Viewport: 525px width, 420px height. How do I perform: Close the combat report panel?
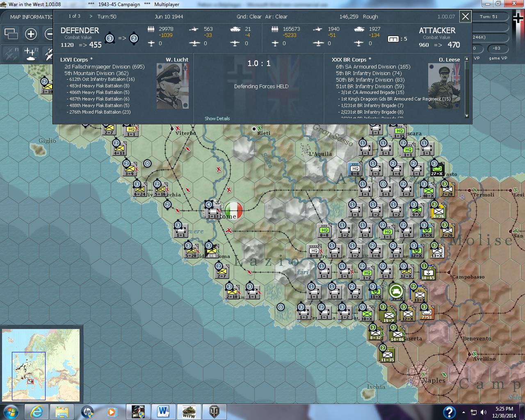pyautogui.click(x=466, y=16)
